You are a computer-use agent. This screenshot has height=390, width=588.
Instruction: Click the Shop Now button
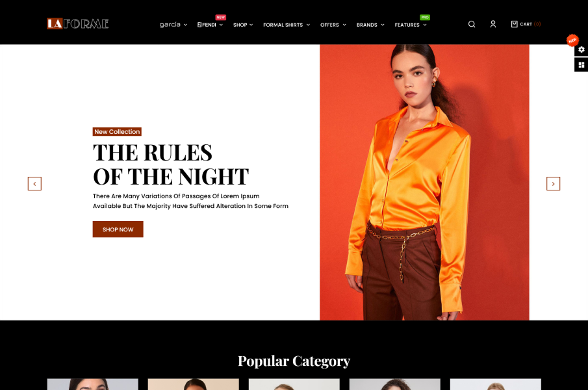(x=118, y=229)
